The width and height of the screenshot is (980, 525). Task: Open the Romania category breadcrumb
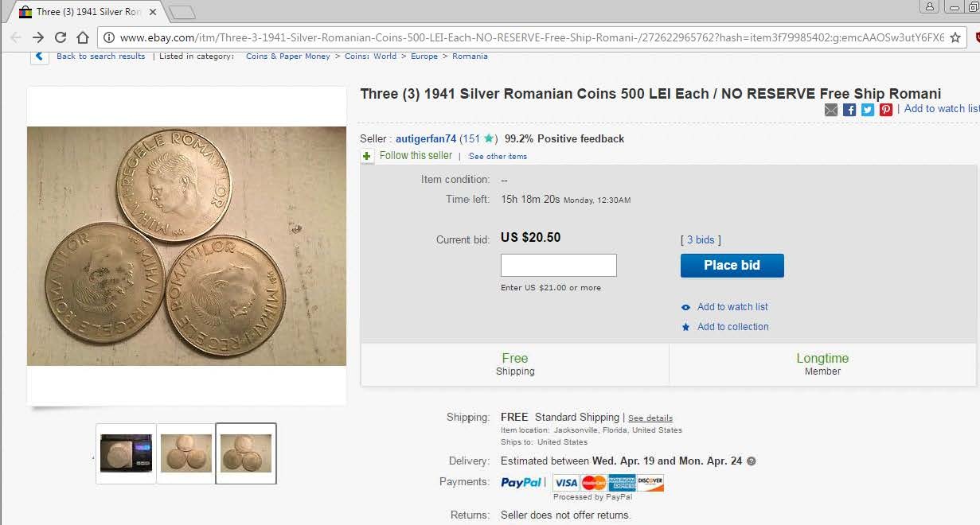470,56
